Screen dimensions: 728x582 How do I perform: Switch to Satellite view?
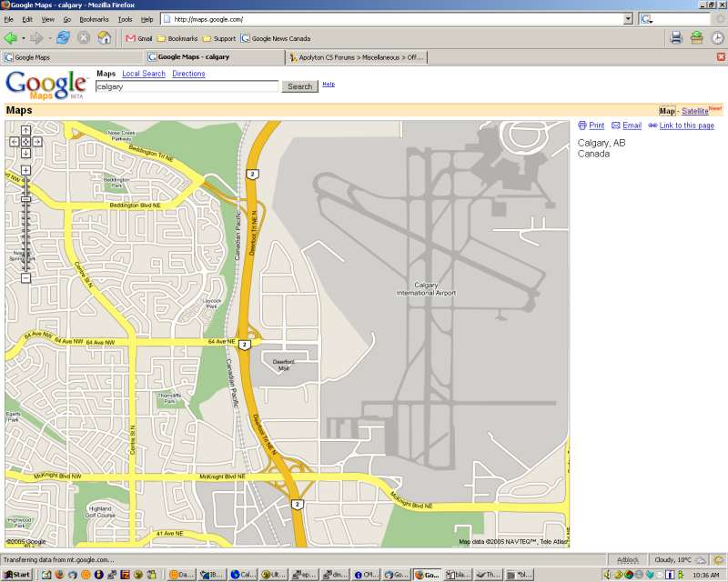[x=694, y=111]
